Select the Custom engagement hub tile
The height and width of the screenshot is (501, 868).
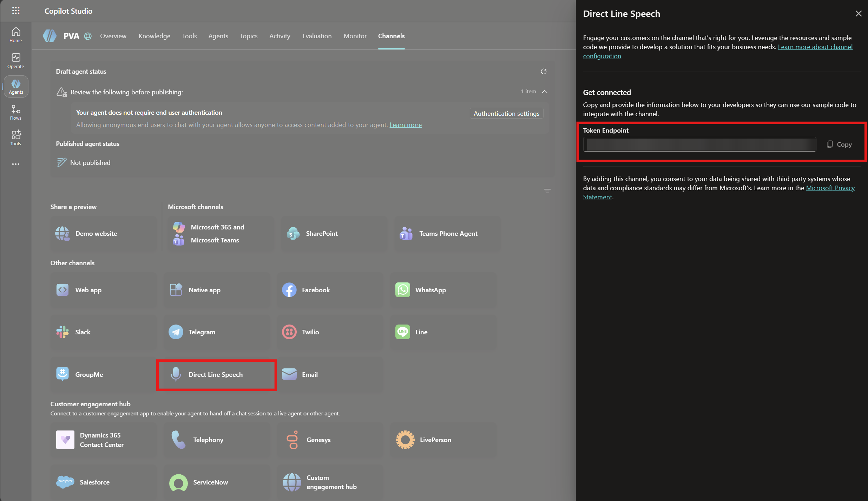click(x=330, y=482)
